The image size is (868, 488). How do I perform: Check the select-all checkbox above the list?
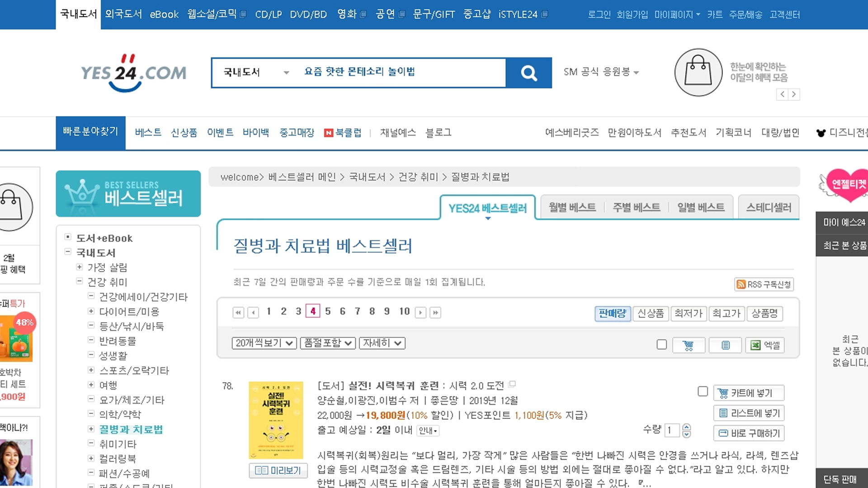click(661, 345)
